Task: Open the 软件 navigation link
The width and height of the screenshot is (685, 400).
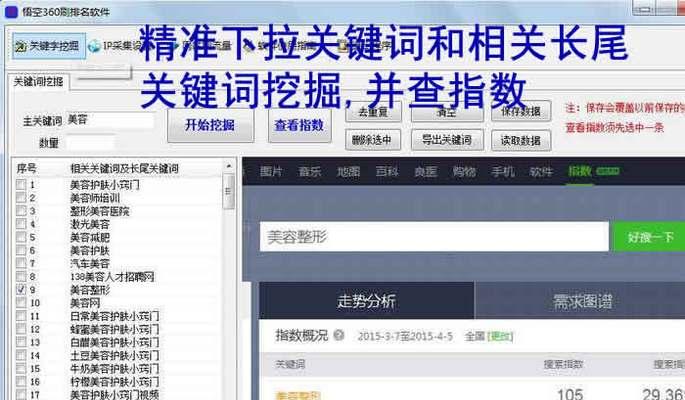Action: [541, 172]
